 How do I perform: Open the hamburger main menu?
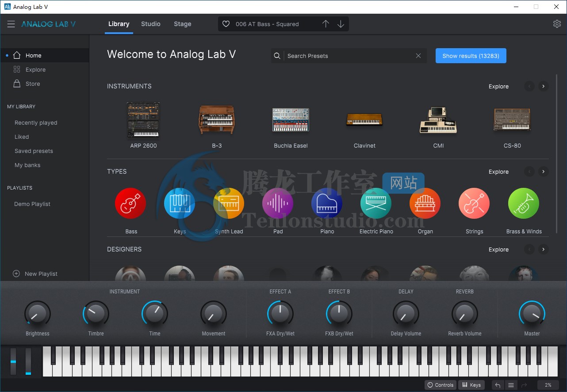pyautogui.click(x=11, y=24)
